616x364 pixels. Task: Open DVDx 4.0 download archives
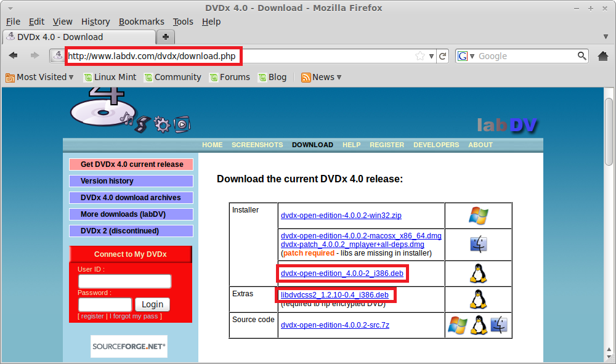coord(131,198)
